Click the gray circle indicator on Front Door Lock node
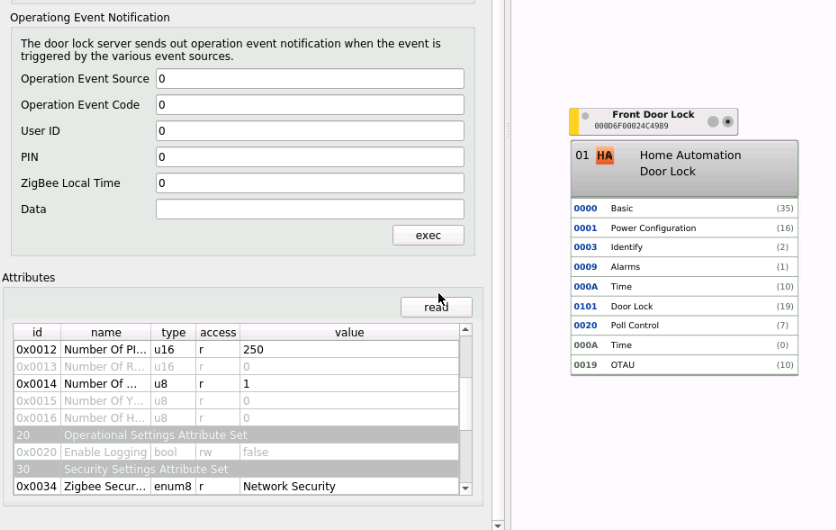 713,122
